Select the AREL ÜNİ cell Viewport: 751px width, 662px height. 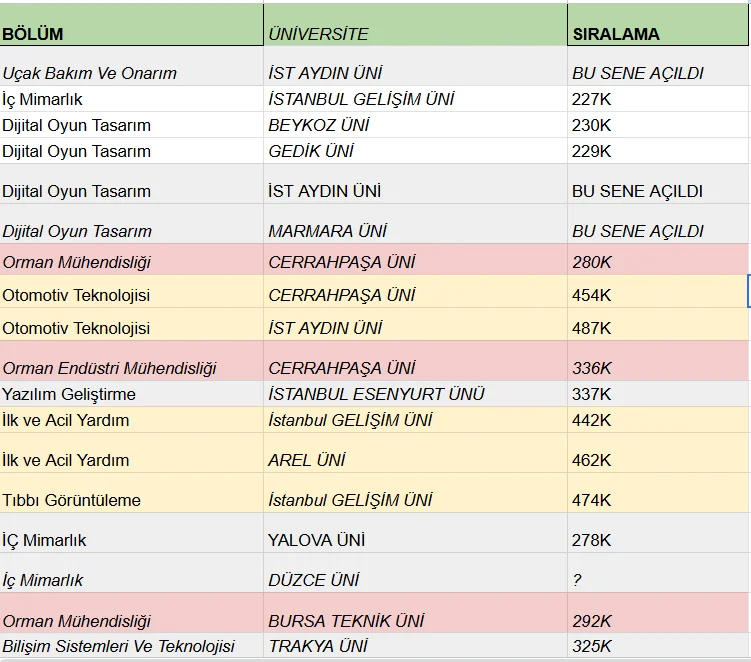tap(415, 453)
